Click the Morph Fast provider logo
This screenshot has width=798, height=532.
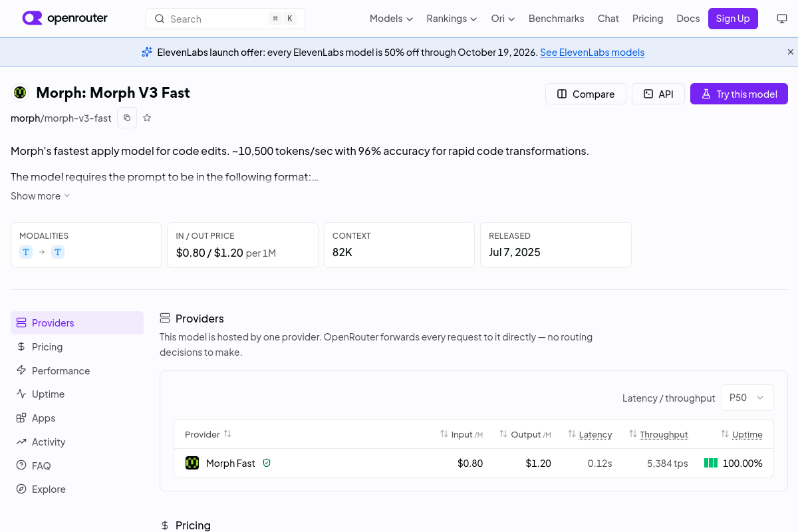(192, 463)
